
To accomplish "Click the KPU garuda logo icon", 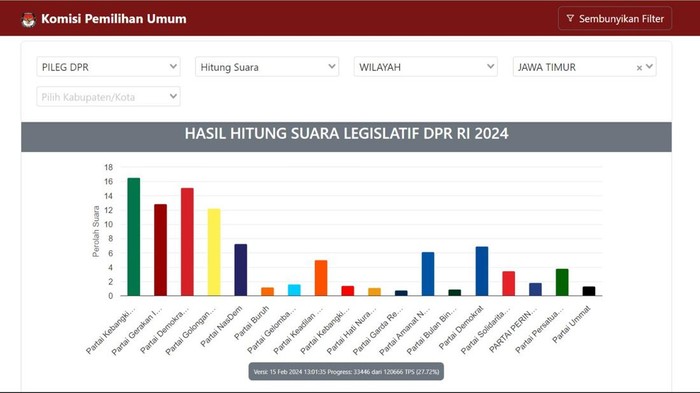I will tap(28, 19).
